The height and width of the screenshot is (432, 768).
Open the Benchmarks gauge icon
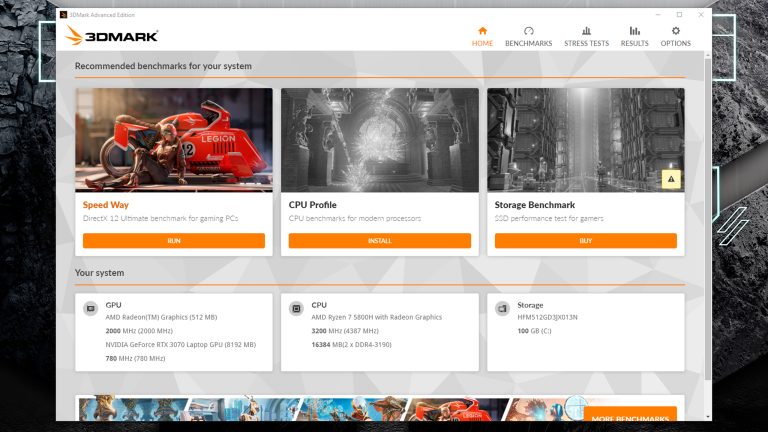tap(528, 31)
